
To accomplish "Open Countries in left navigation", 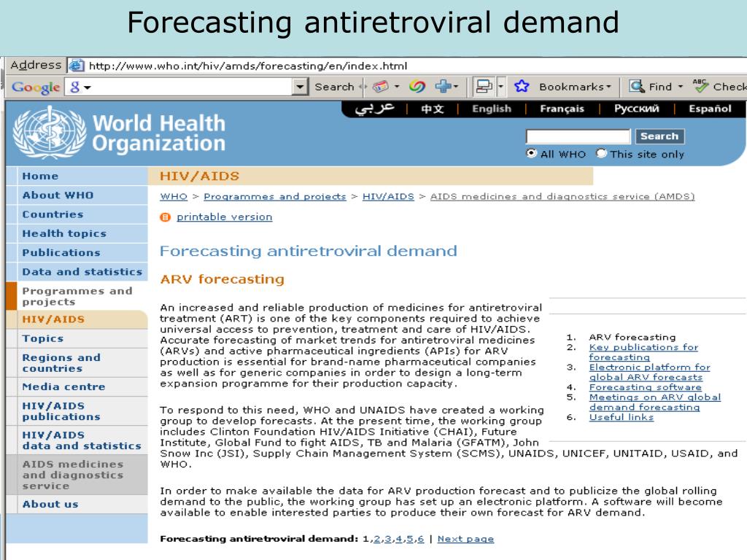I will [x=77, y=214].
